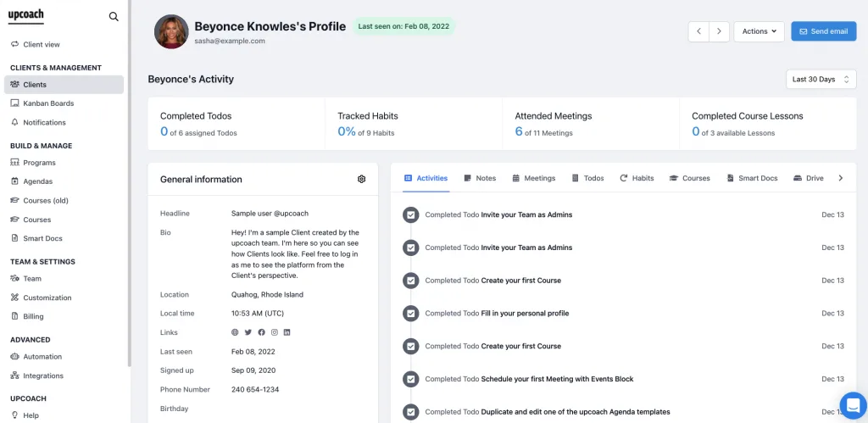This screenshot has height=423, width=868.
Task: Switch to Client view
Action: 41,44
